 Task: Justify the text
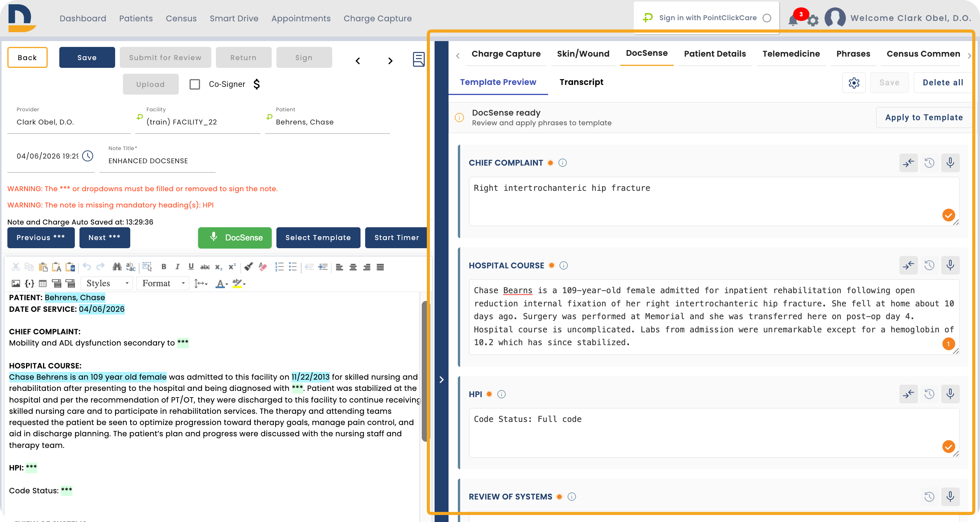tap(380, 267)
